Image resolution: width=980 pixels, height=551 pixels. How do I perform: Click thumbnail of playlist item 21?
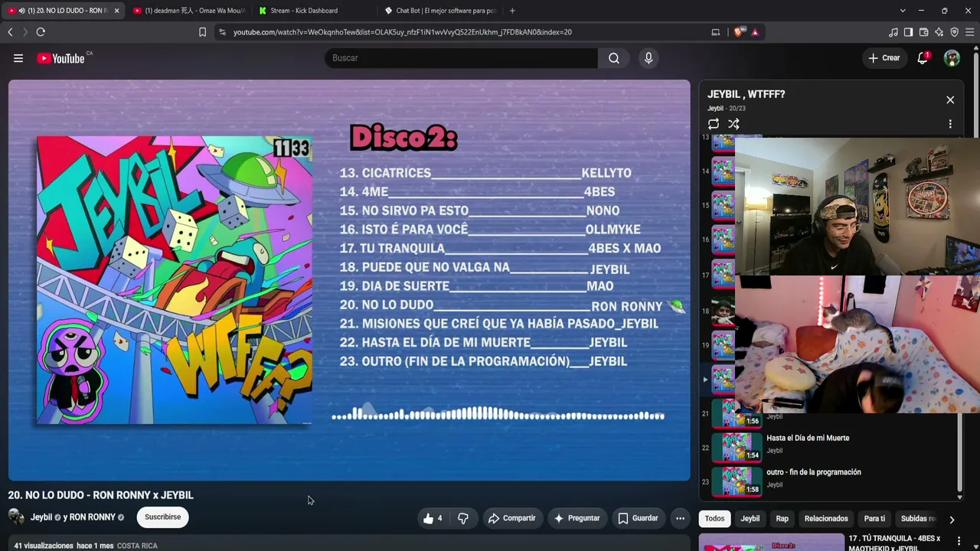pos(737,414)
